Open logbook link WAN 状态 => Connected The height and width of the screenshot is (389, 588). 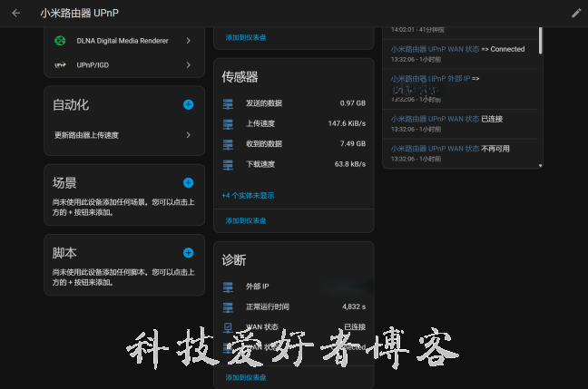(435, 49)
